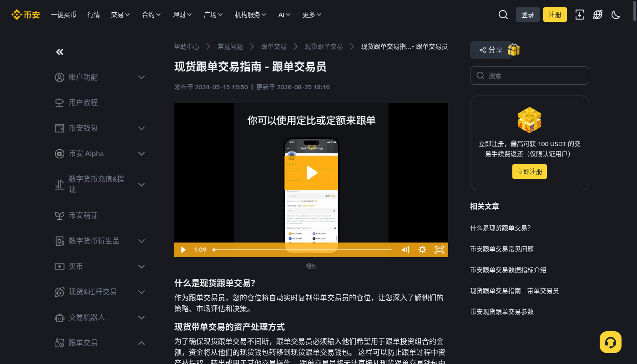Image resolution: width=637 pixels, height=364 pixels.
Task: Enter fullscreen mode on the video
Action: [x=439, y=249]
